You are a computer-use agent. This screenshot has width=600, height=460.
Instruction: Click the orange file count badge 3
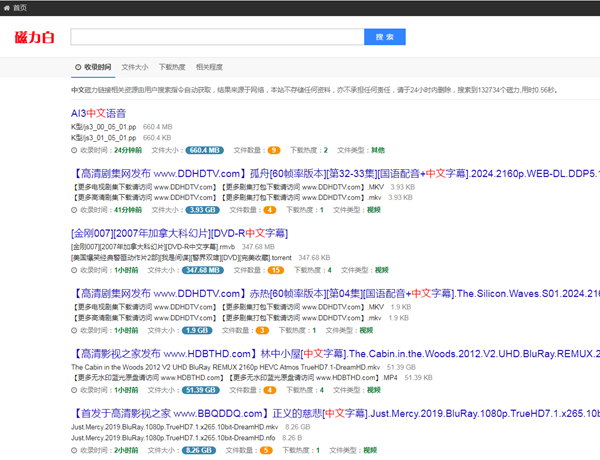[x=262, y=330]
